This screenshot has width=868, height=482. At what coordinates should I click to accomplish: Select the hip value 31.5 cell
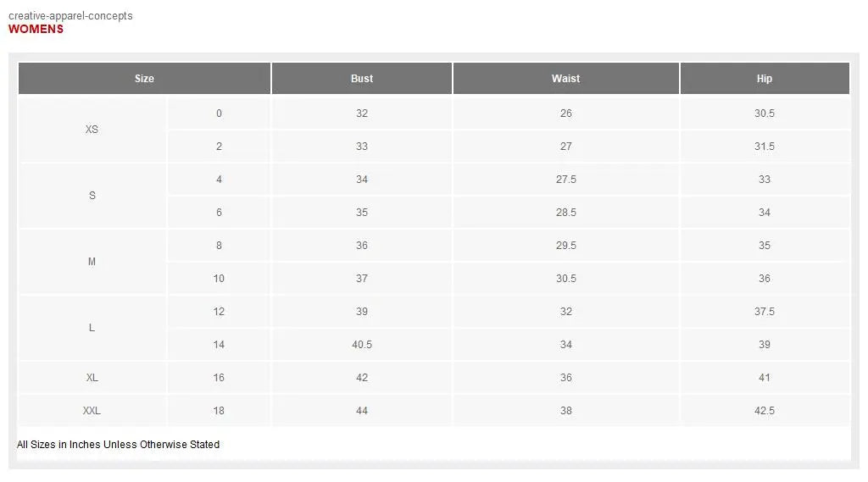click(x=765, y=147)
